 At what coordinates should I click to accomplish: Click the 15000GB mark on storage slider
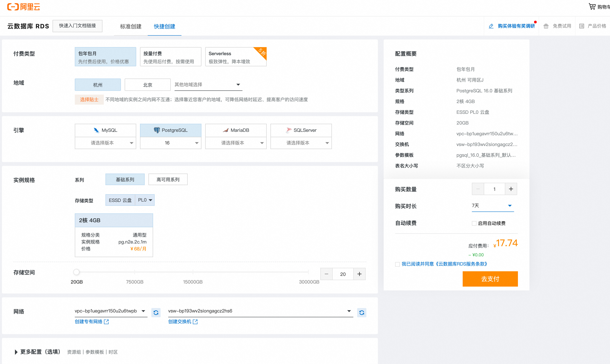(193, 272)
